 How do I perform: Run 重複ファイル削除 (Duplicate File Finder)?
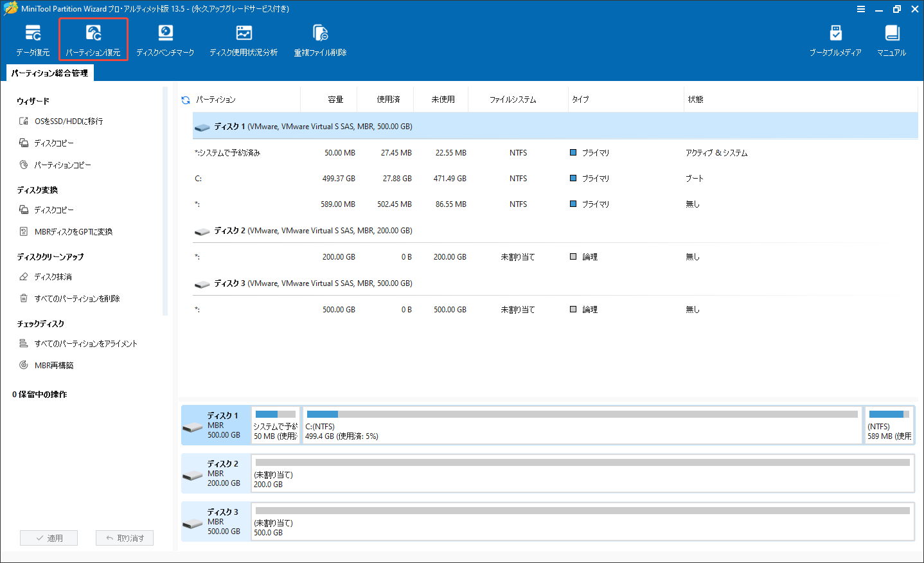pos(319,39)
